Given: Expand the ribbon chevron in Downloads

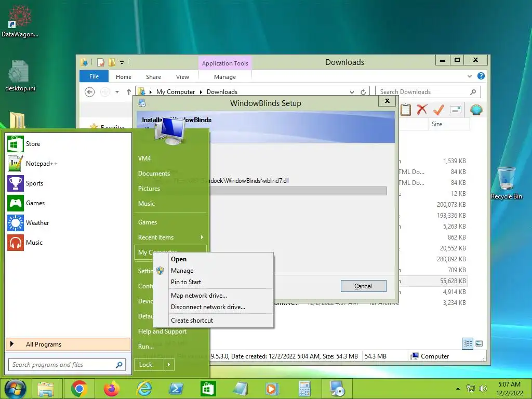Looking at the screenshot, I should click(x=470, y=76).
